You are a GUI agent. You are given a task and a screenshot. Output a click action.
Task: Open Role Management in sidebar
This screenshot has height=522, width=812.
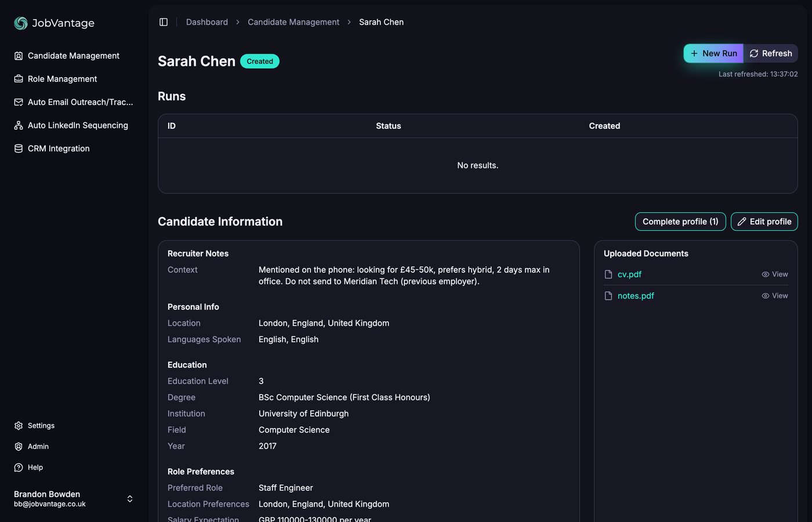click(74, 79)
